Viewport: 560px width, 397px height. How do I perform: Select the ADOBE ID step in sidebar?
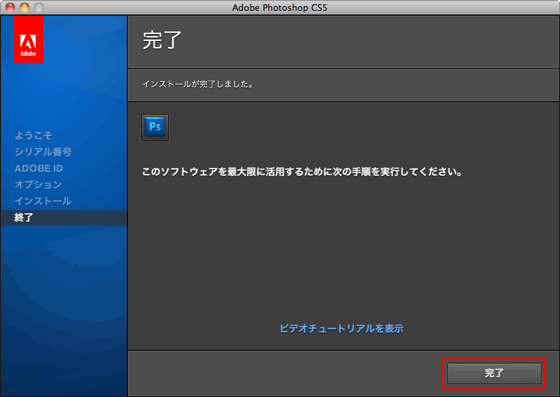tap(39, 168)
